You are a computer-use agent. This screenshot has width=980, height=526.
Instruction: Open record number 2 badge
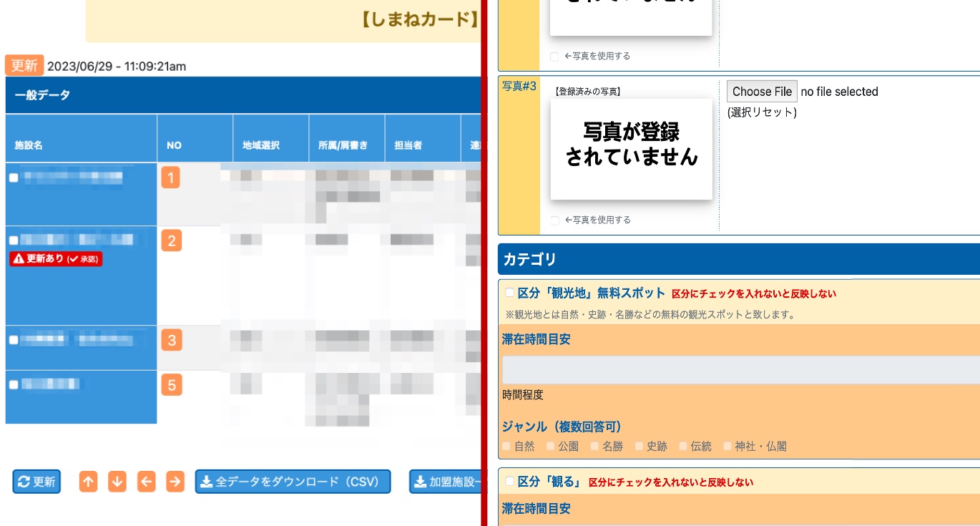click(x=171, y=240)
